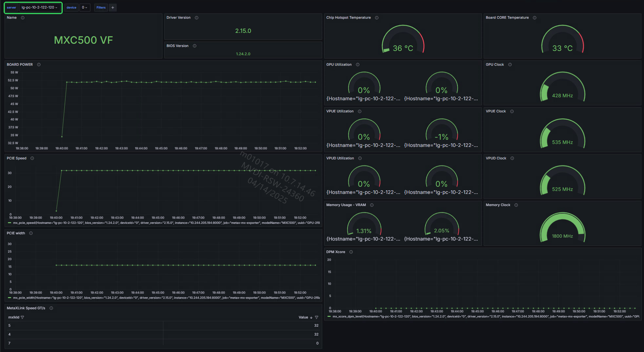Open the server dropdown lg-pc-10-2-122-120

(x=39, y=8)
